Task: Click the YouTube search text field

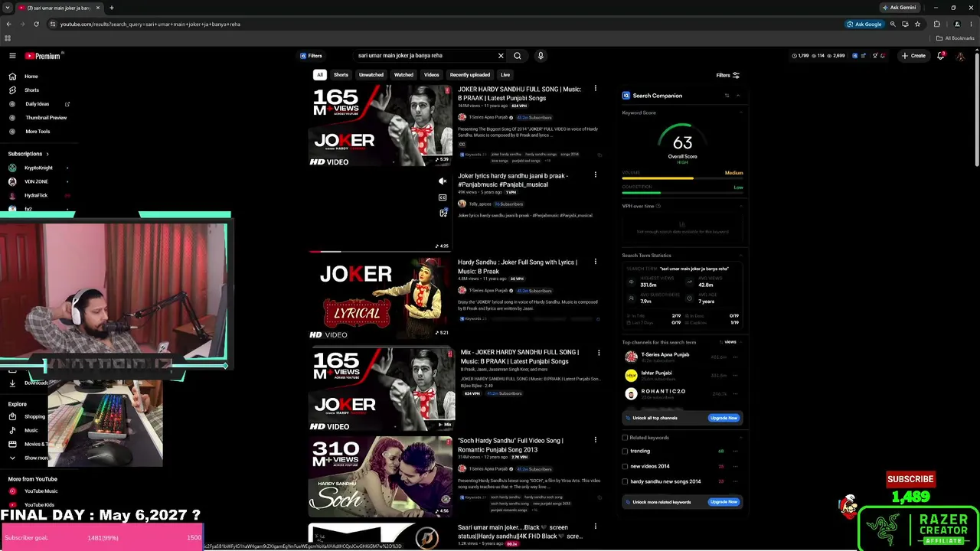Action: coord(425,56)
